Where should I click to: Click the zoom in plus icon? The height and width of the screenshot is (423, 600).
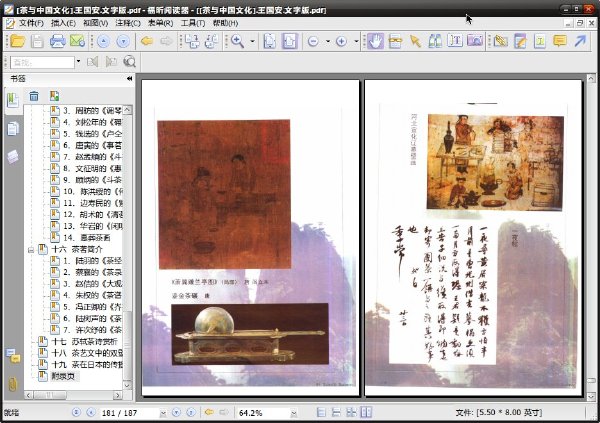341,41
